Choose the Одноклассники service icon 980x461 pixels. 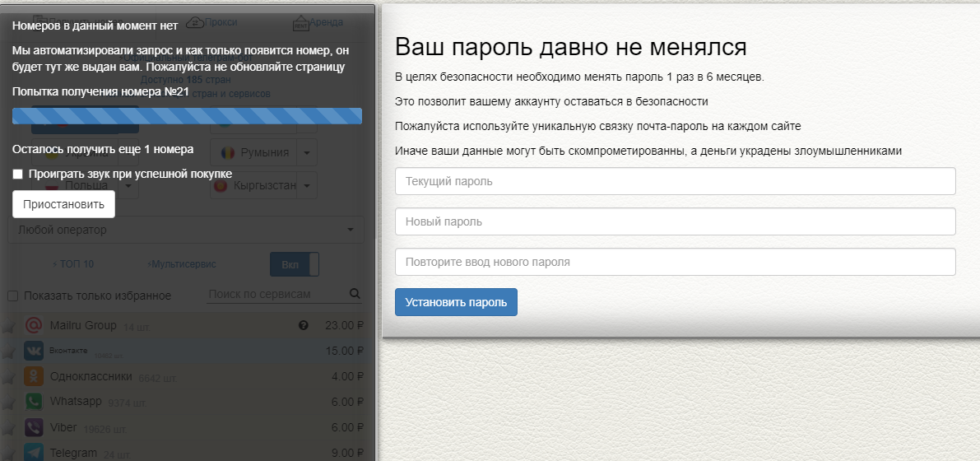tap(34, 376)
